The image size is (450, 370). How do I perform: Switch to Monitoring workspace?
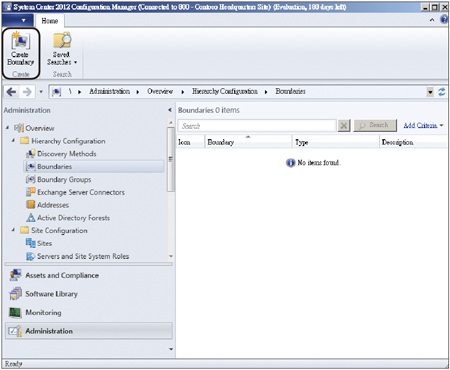click(89, 312)
